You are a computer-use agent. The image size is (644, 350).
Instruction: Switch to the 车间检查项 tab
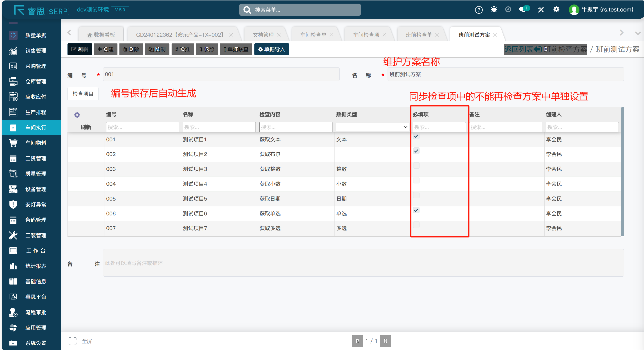point(366,35)
